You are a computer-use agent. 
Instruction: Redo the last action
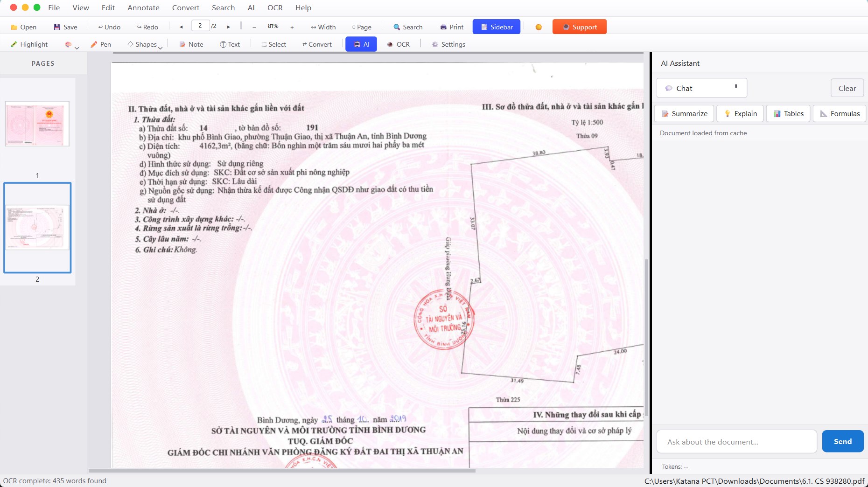point(147,27)
